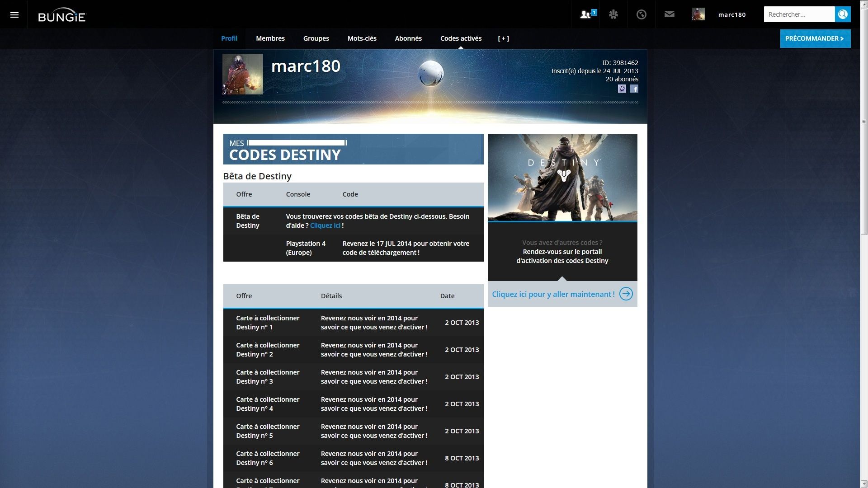Click the circled arrow icon
This screenshot has width=868, height=488.
(x=626, y=294)
